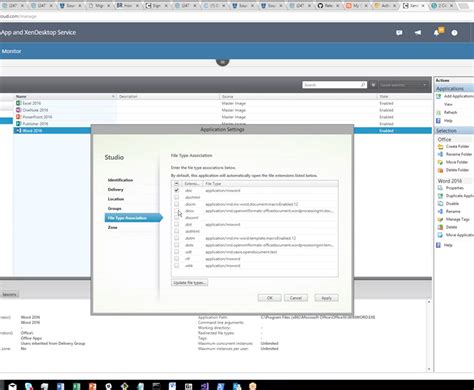
Task: Select Groups in Studio sidebar
Action: [114, 208]
